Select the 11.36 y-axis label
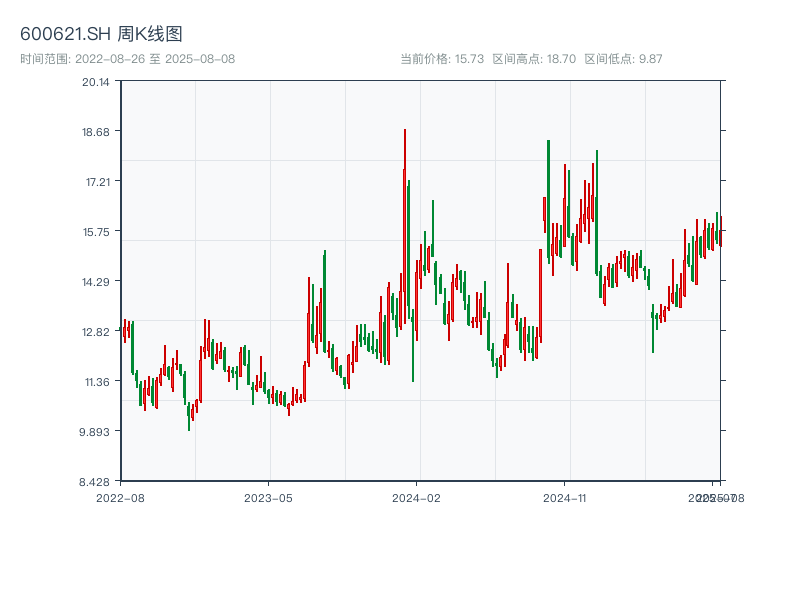800x600 pixels. click(x=96, y=382)
